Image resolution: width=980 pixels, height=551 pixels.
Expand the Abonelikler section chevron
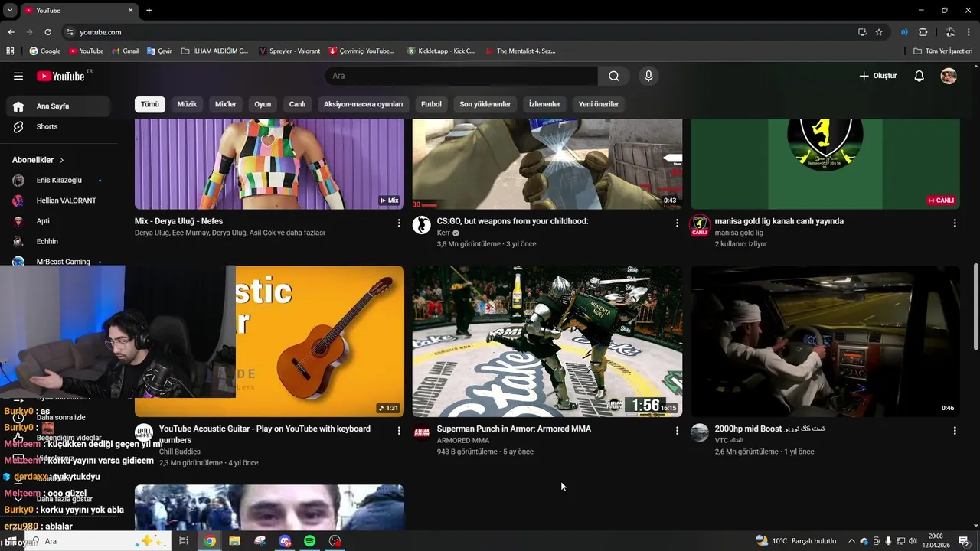pyautogui.click(x=62, y=160)
